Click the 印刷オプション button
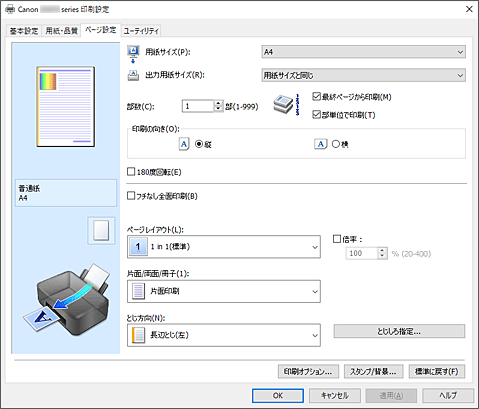Screen dimensions: 479x409 [308, 371]
